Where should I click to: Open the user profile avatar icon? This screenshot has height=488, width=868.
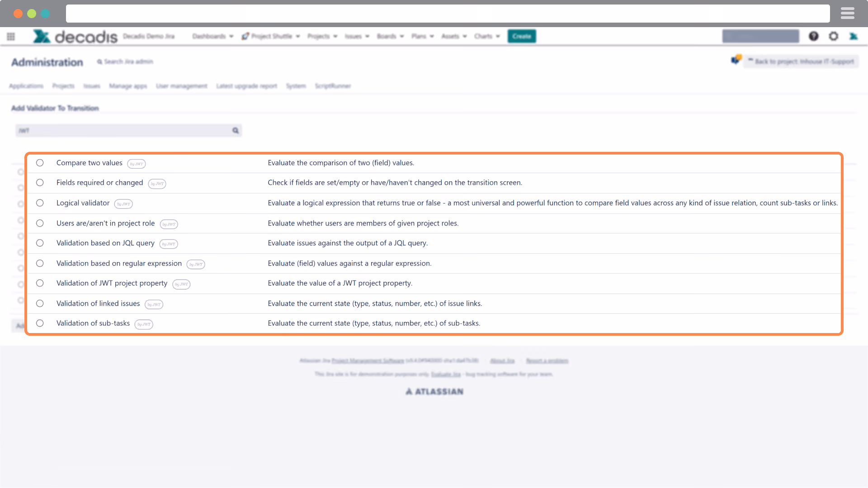point(854,36)
